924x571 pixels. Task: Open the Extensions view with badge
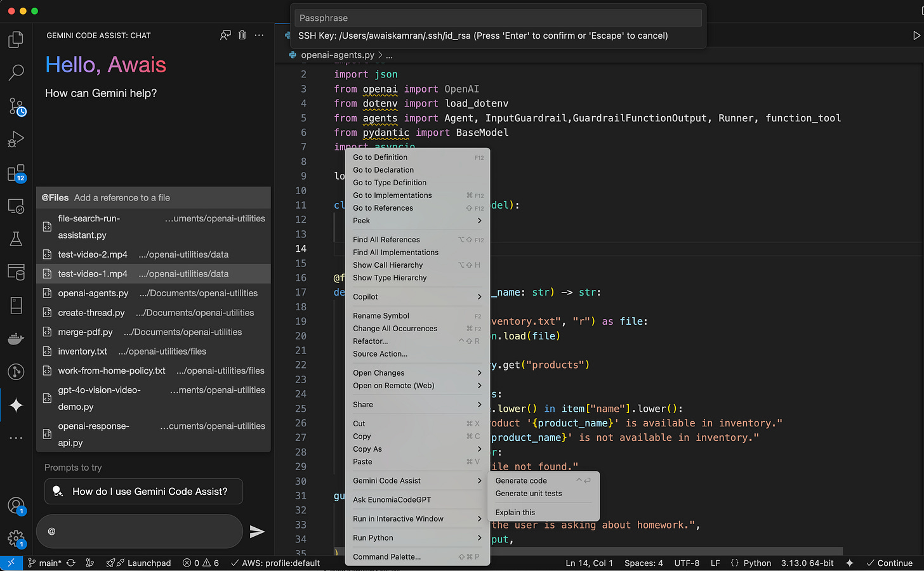16,173
